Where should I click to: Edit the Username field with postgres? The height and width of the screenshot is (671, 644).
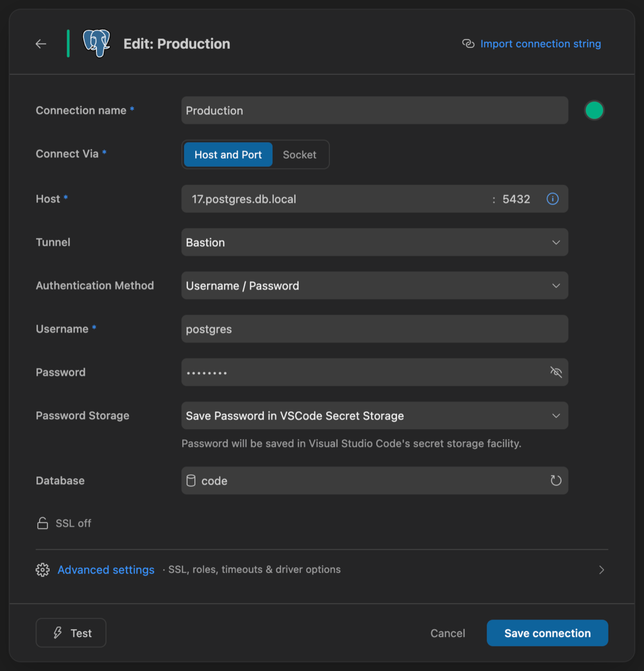tap(374, 329)
